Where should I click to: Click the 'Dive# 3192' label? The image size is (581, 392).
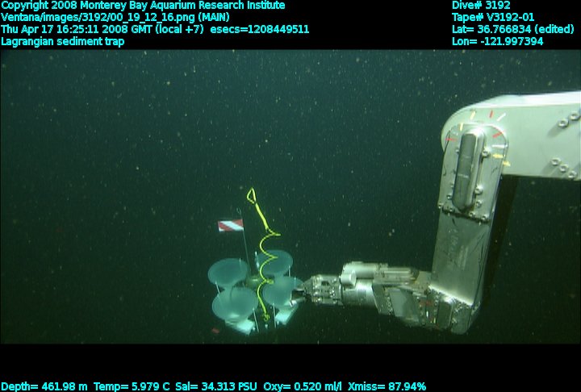481,6
